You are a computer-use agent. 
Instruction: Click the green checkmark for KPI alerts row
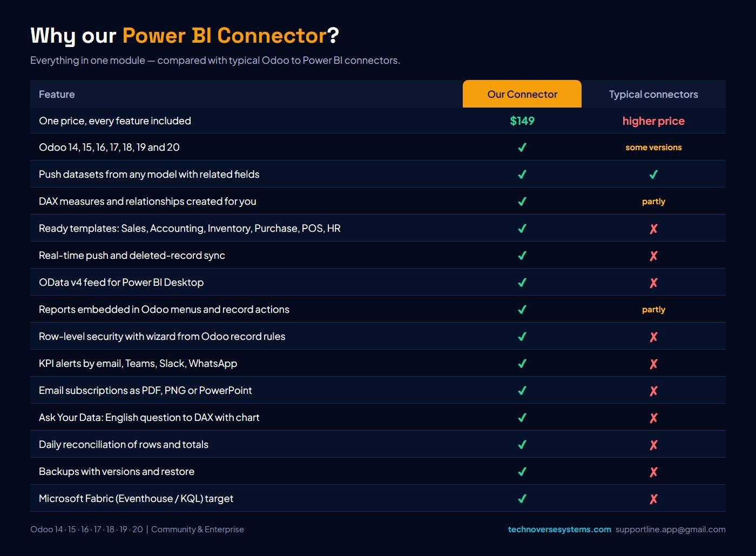[522, 364]
